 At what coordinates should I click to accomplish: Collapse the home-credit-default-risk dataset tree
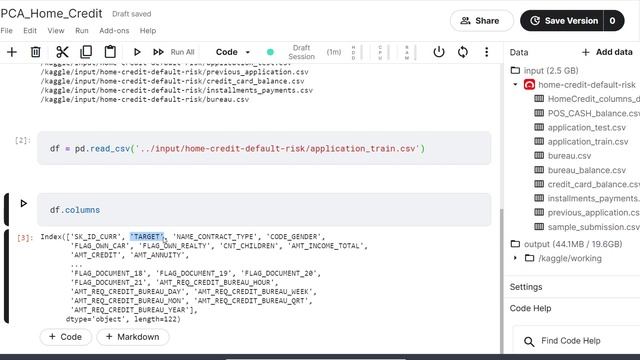[515, 84]
